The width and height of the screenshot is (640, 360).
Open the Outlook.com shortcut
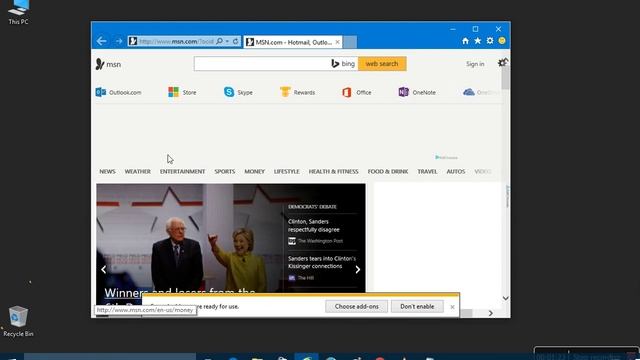[x=118, y=93]
